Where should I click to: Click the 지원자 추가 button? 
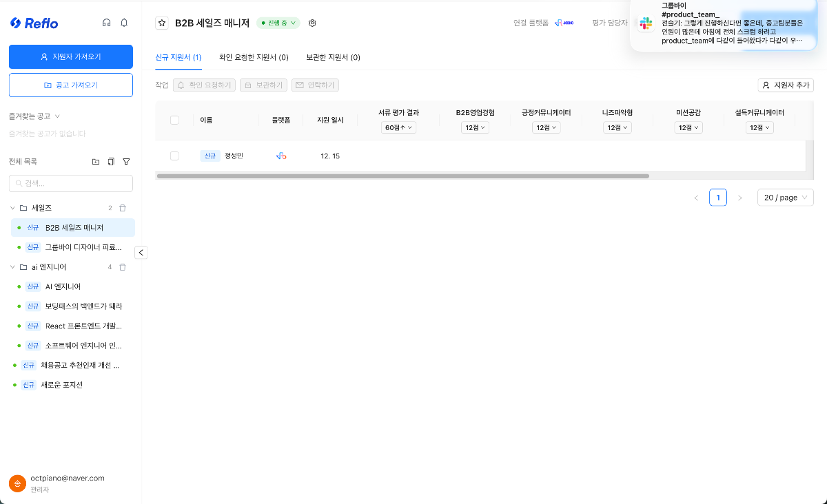click(786, 85)
